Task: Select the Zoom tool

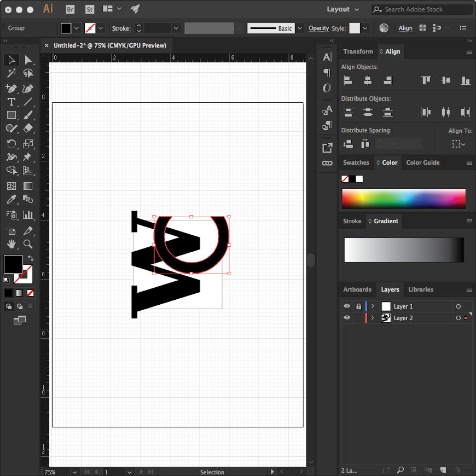Action: pyautogui.click(x=28, y=244)
